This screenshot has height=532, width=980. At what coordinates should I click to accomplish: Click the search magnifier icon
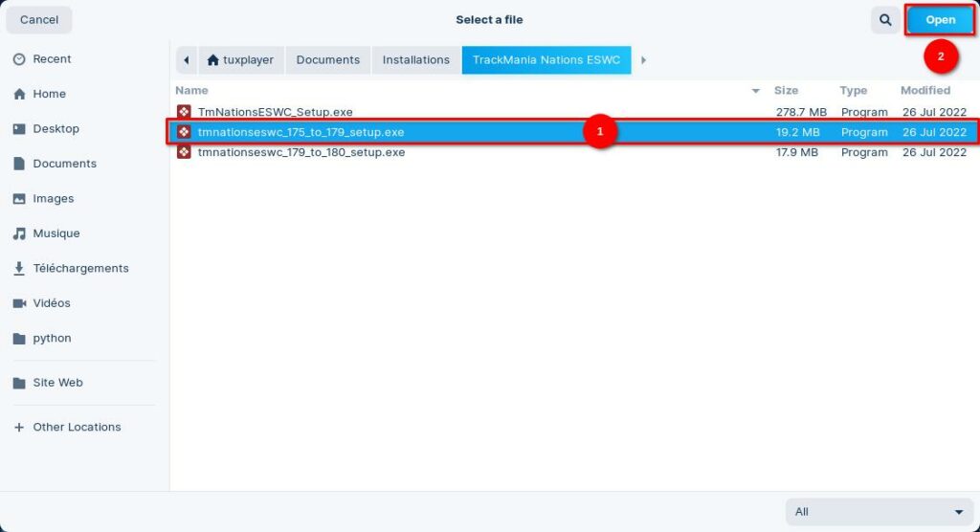[x=884, y=20]
